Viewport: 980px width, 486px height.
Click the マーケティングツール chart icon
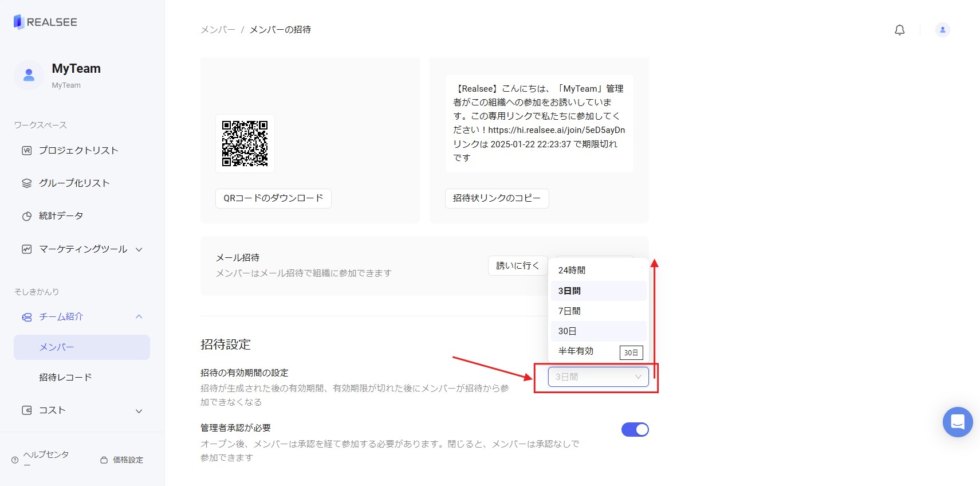[x=26, y=249]
